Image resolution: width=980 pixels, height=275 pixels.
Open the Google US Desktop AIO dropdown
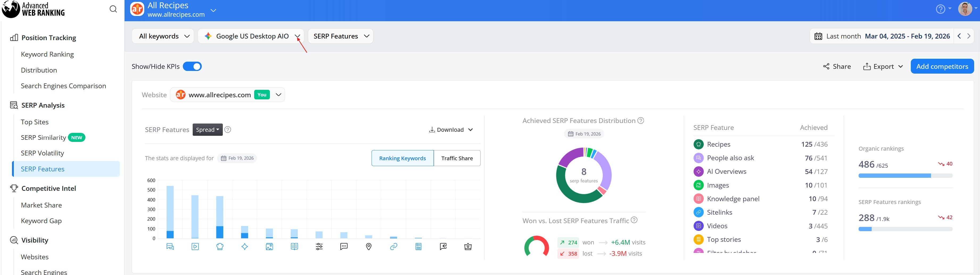coord(251,36)
